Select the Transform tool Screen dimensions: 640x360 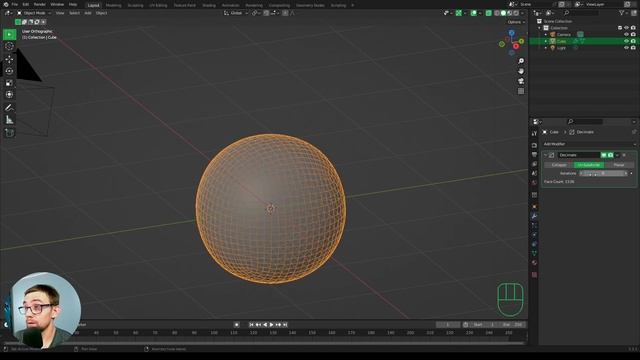click(9, 95)
